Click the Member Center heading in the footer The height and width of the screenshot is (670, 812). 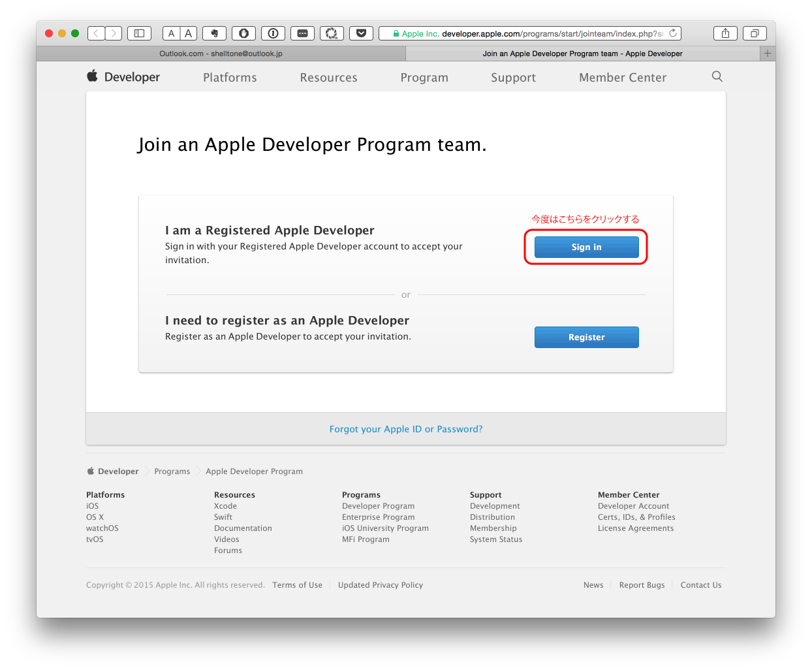click(629, 495)
